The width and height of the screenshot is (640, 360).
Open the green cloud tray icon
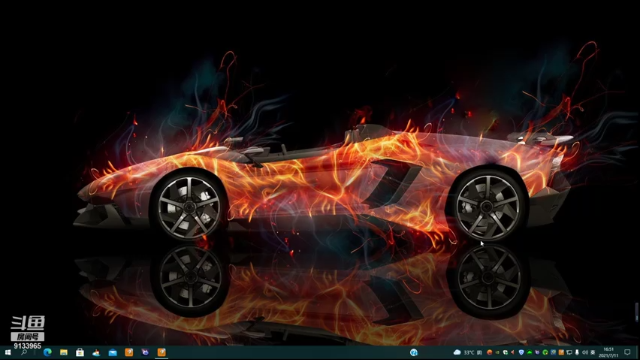(529, 352)
